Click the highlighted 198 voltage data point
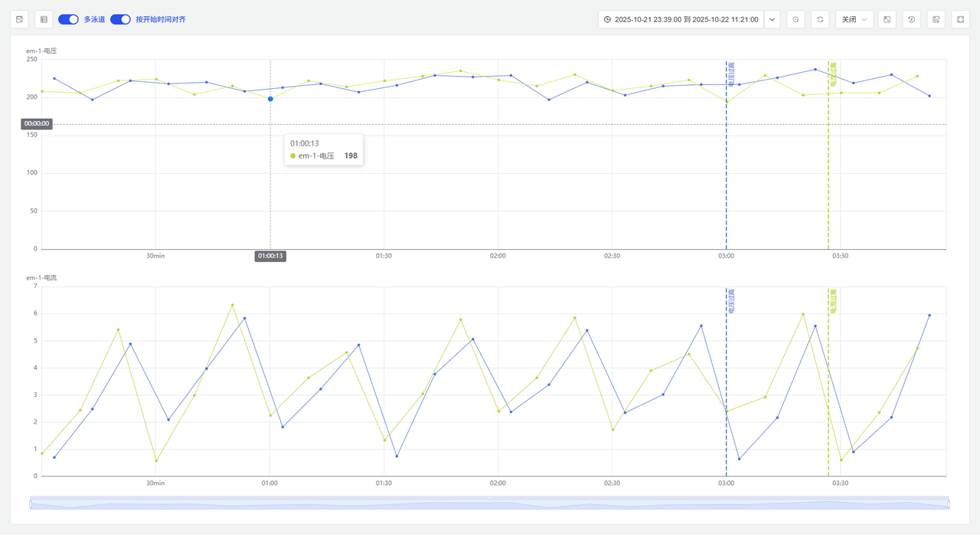This screenshot has width=980, height=544. tap(270, 99)
